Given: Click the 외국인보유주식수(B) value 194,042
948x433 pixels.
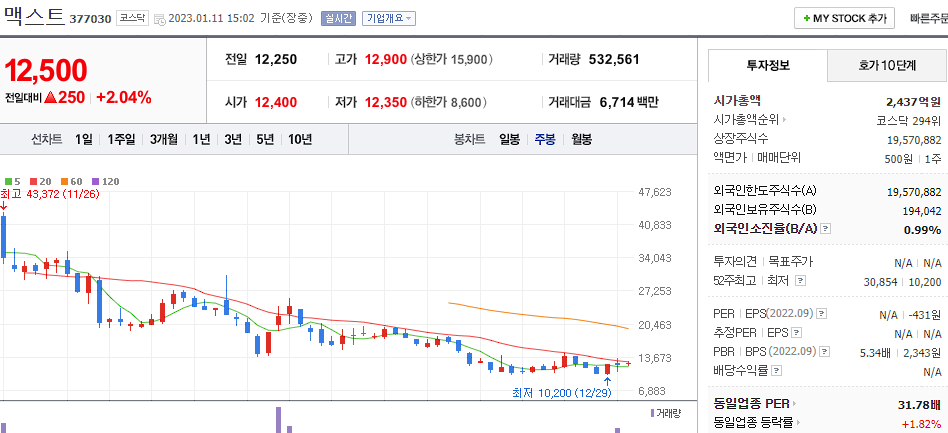Looking at the screenshot, I should [x=922, y=211].
